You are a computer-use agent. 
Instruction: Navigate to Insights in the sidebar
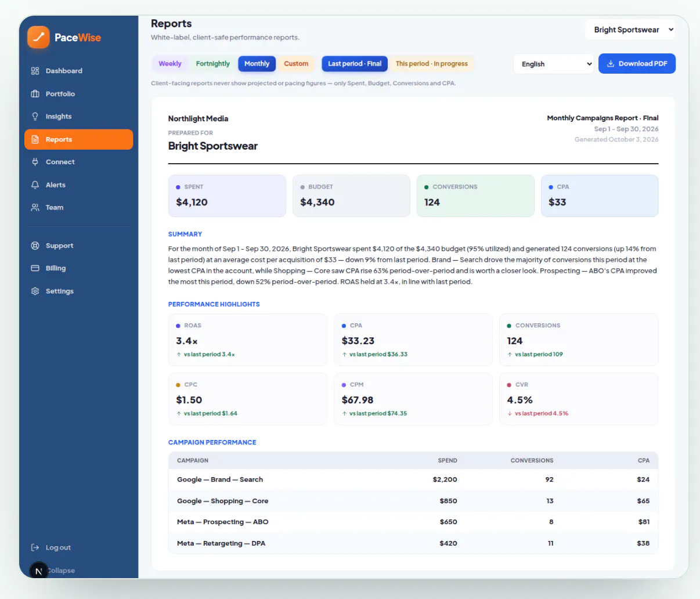pos(79,117)
